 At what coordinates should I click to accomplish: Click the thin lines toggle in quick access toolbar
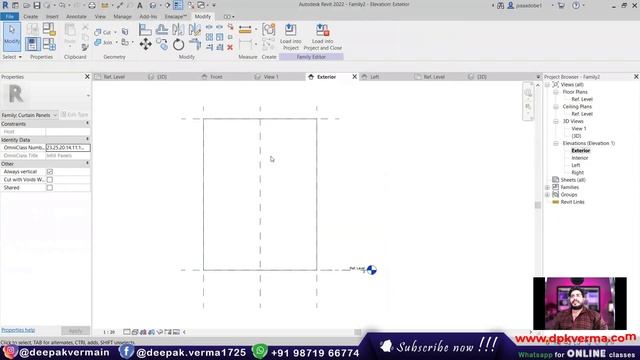[x=178, y=5]
